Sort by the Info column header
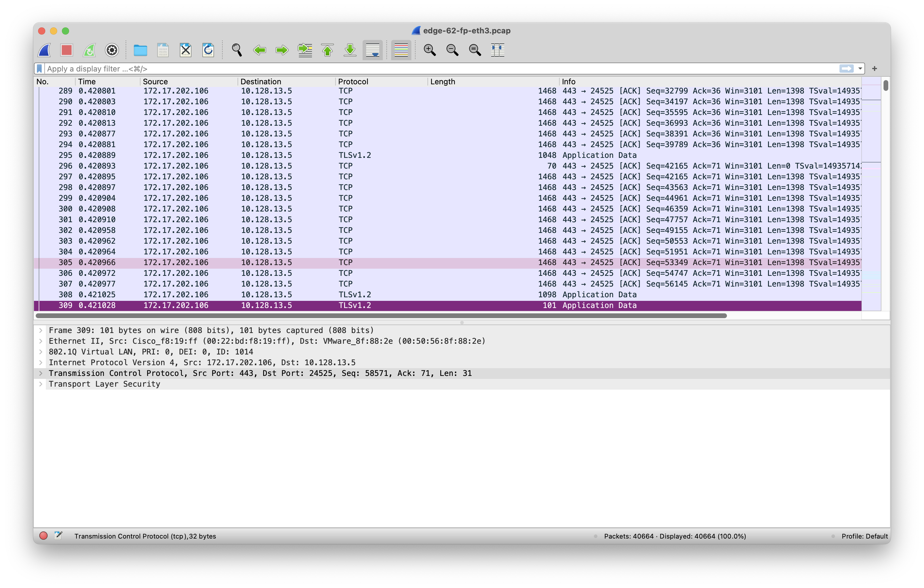Viewport: 924px width, 588px height. pyautogui.click(x=711, y=81)
